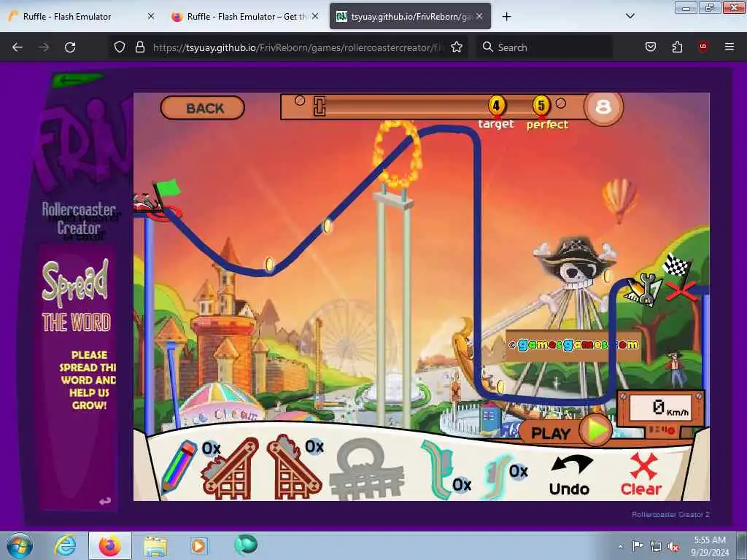747x560 pixels.
Task: Pick the uphill ramp track piece
Action: pos(230,469)
